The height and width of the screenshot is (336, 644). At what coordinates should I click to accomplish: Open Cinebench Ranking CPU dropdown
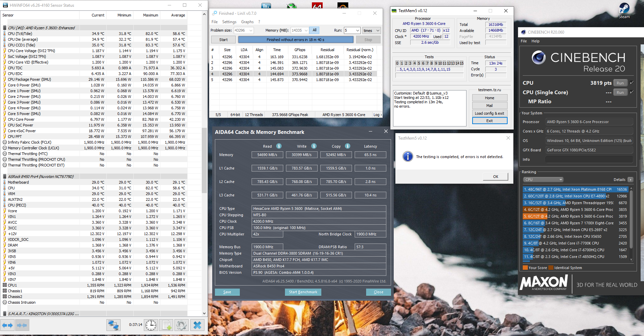pos(543,180)
